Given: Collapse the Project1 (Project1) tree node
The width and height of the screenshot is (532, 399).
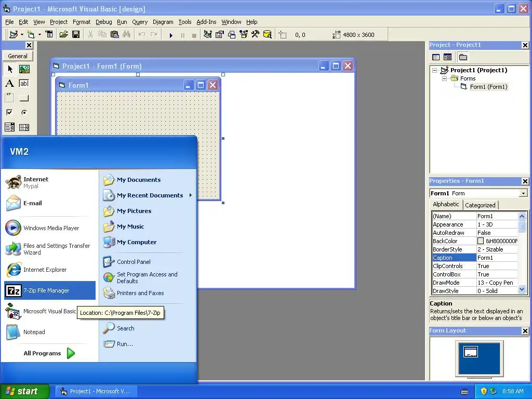Looking at the screenshot, I should click(435, 71).
